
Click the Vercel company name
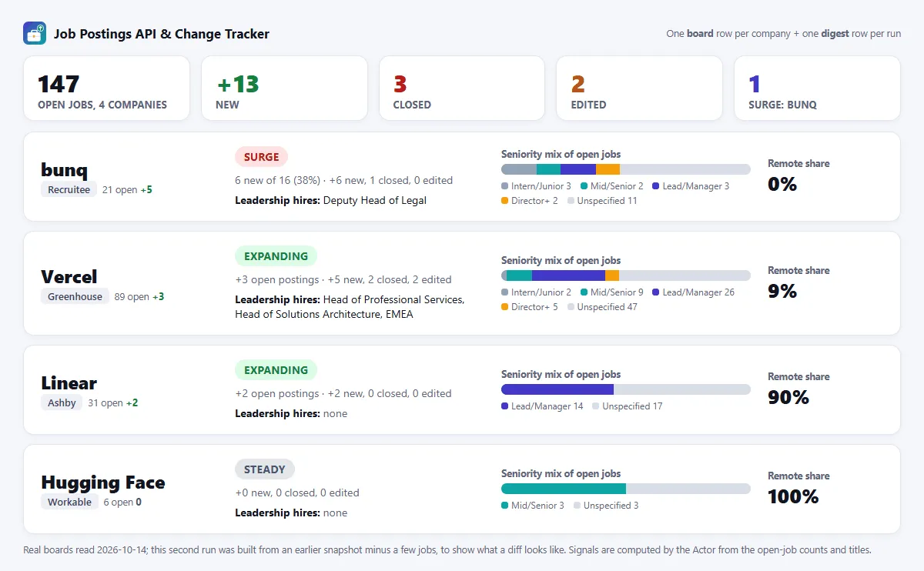69,276
